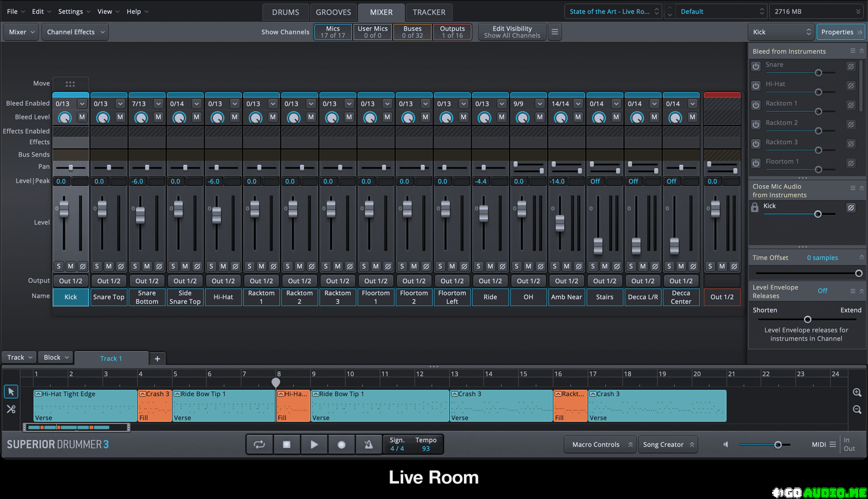Click the Off value of Level Envelope Releases
Screen dimensions: 868x499
point(823,291)
